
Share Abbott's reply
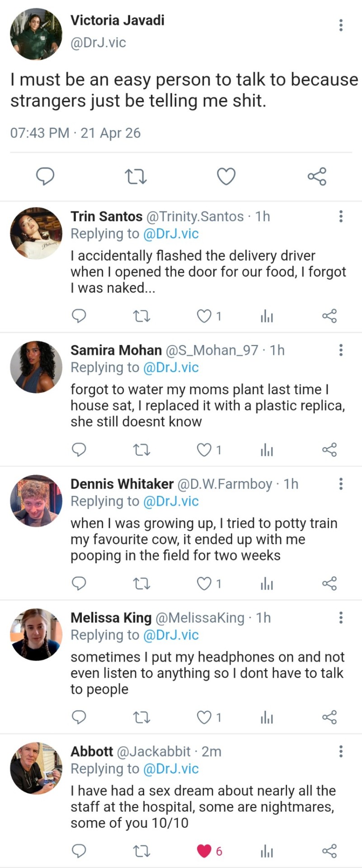(x=329, y=851)
